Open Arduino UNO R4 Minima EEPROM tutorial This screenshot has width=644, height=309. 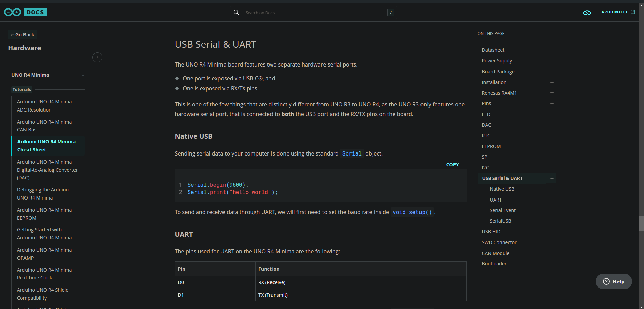pos(44,214)
